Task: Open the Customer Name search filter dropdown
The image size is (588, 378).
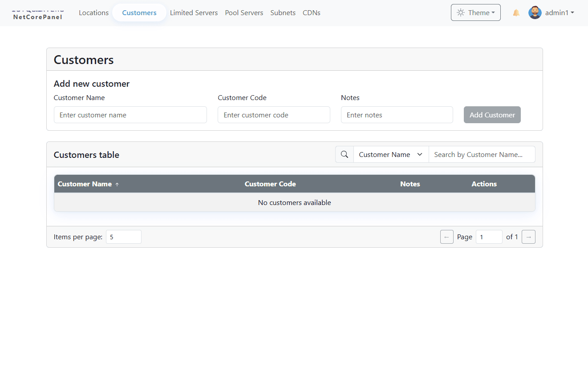Action: pos(391,154)
